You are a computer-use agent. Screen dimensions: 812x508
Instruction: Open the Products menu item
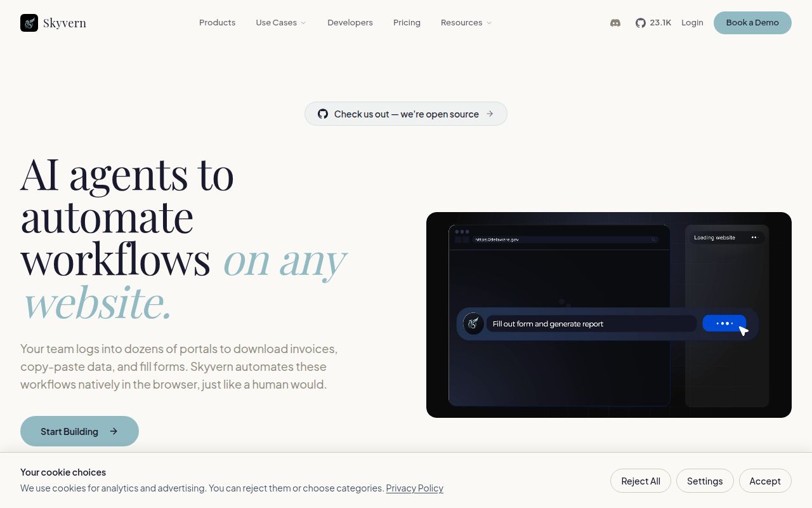217,23
